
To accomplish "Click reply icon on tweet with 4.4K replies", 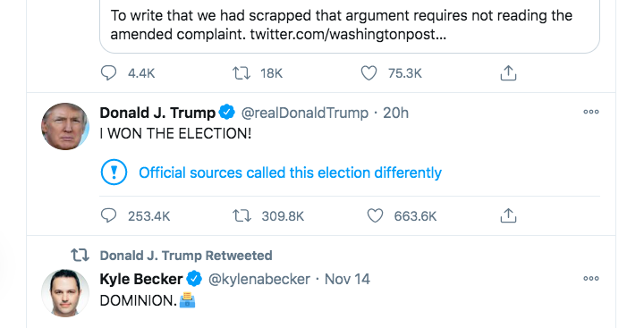I will tap(108, 73).
